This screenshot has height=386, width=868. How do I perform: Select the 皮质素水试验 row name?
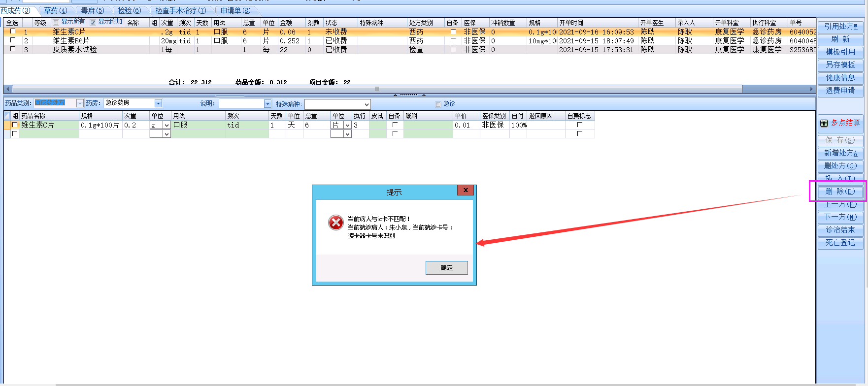tap(75, 49)
